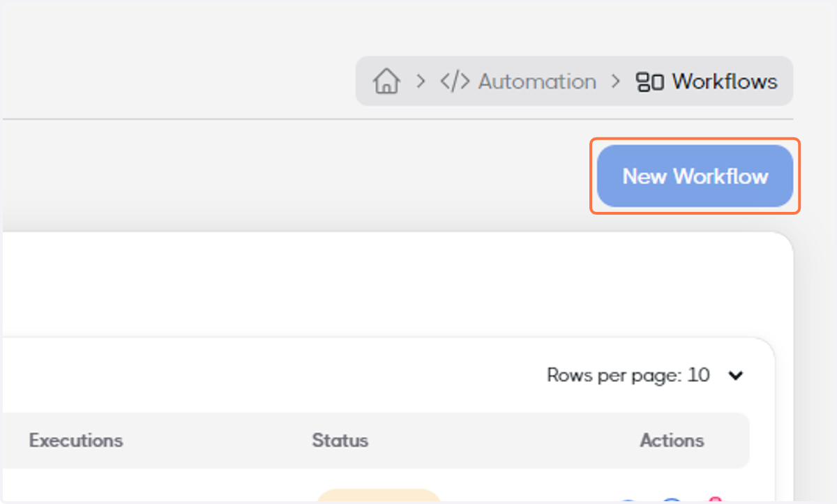The height and width of the screenshot is (504, 837).
Task: Click the code brackets icon beside Automation
Action: click(455, 82)
